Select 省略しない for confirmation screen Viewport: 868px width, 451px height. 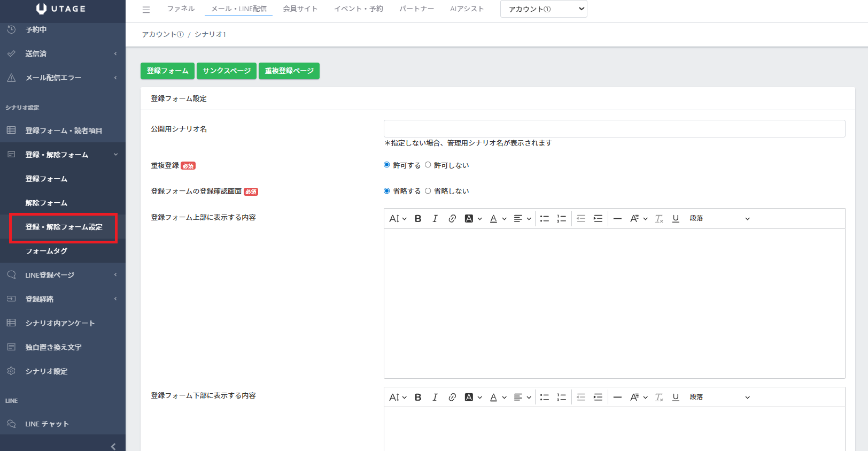pyautogui.click(x=428, y=190)
